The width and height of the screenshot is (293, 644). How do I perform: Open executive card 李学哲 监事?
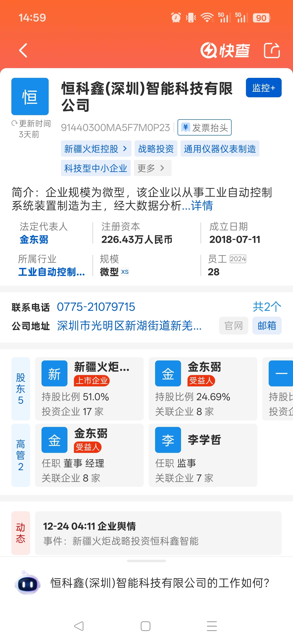(x=203, y=455)
